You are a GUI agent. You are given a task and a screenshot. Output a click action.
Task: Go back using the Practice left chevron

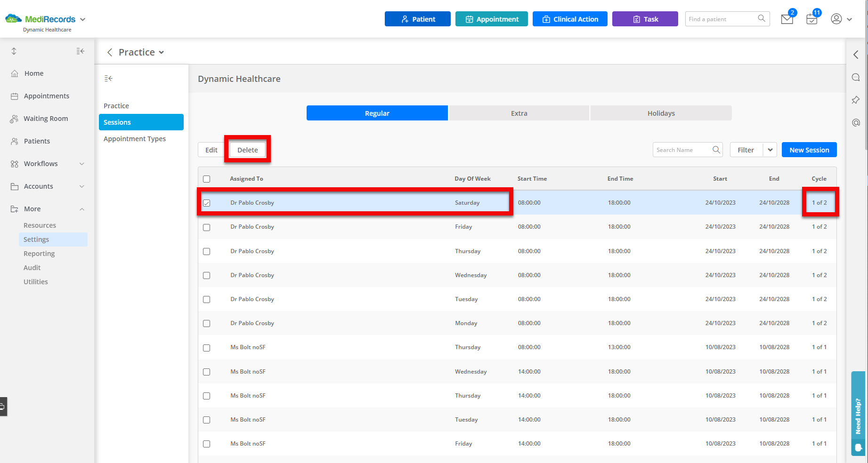(110, 52)
